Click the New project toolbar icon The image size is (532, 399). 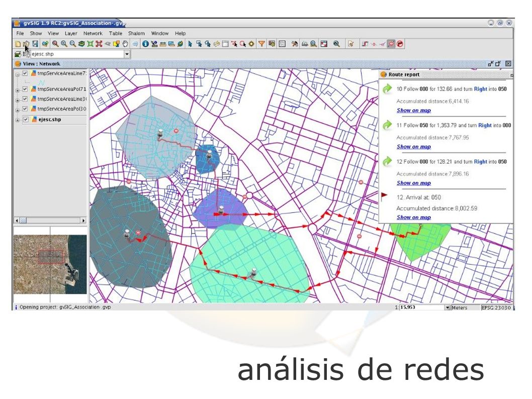coord(18,44)
